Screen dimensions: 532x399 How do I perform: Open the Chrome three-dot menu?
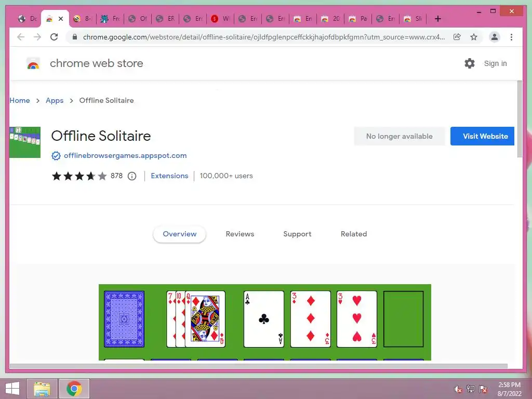(511, 37)
